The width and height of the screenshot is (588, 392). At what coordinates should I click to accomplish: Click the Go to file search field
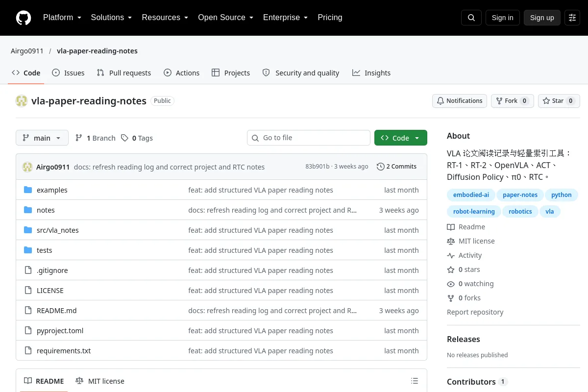(309, 138)
